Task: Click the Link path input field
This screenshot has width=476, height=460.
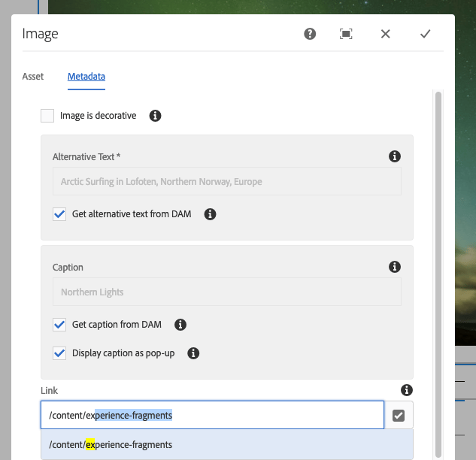Action: point(212,415)
